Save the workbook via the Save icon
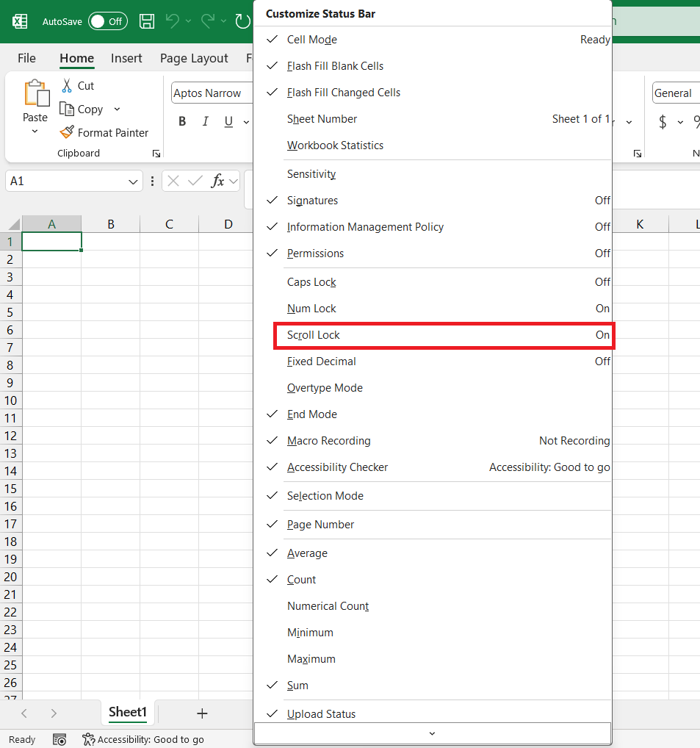Image resolution: width=700 pixels, height=748 pixels. [x=146, y=21]
